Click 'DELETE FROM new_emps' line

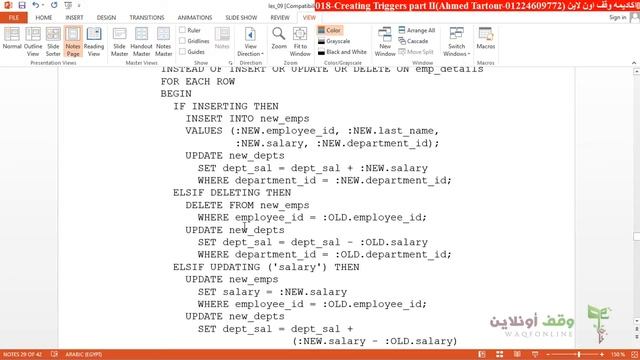coord(247,205)
